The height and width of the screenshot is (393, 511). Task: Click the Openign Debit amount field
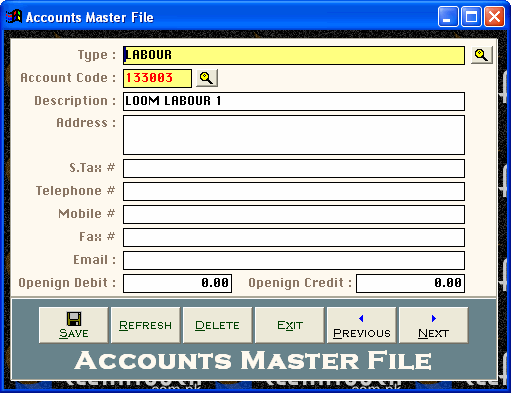177,283
